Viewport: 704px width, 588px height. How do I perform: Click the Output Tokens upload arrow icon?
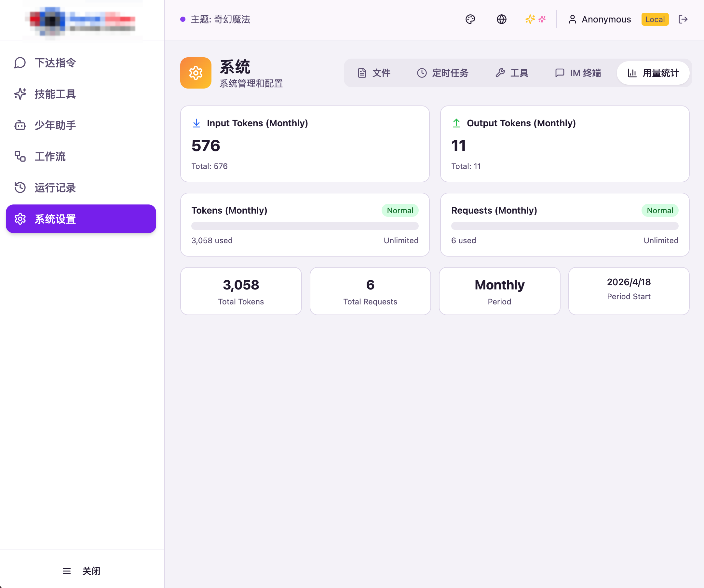(456, 123)
